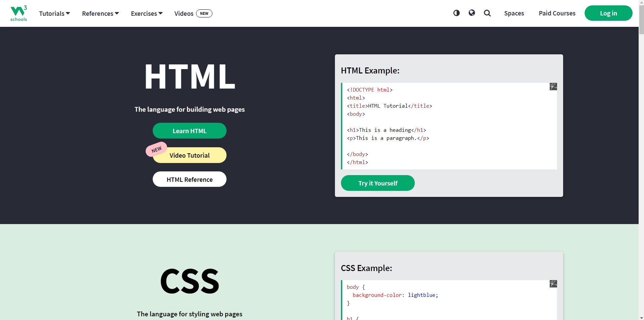Screen dimensions: 644x320
Task: Click the W3Schools logo
Action: 18,13
